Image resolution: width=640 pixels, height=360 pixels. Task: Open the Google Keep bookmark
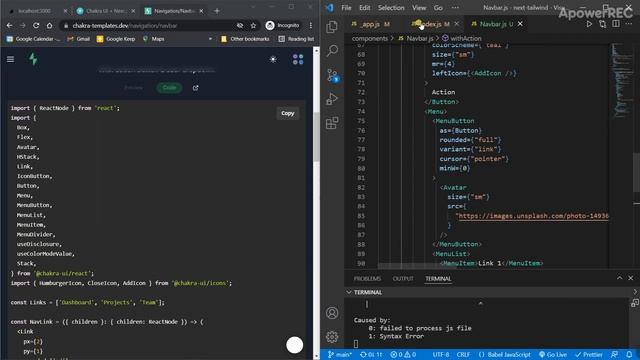(x=116, y=39)
